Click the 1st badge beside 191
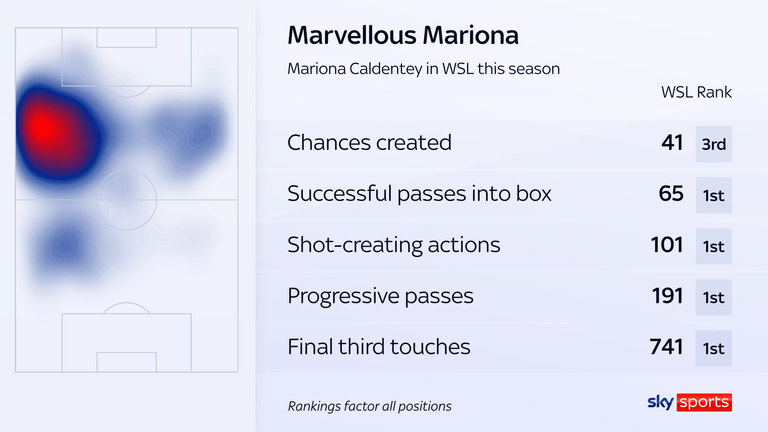The height and width of the screenshot is (432, 768). point(714,297)
